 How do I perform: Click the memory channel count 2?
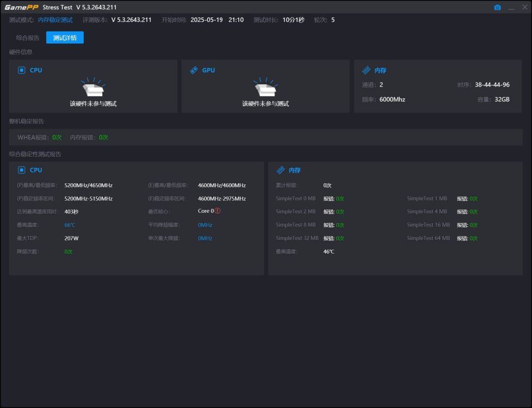click(381, 85)
